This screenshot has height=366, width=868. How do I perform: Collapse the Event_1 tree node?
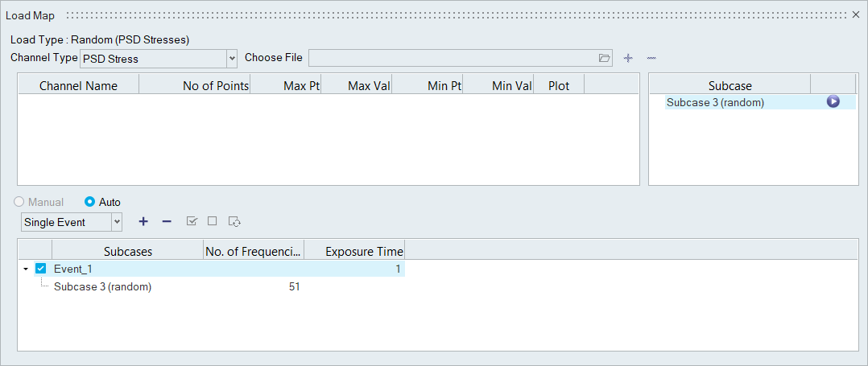pyautogui.click(x=26, y=269)
